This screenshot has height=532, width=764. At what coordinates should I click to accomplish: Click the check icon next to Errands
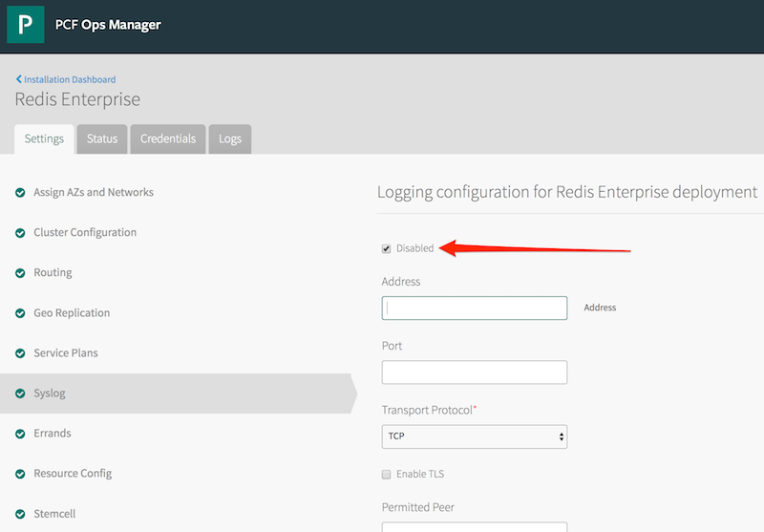(x=20, y=434)
